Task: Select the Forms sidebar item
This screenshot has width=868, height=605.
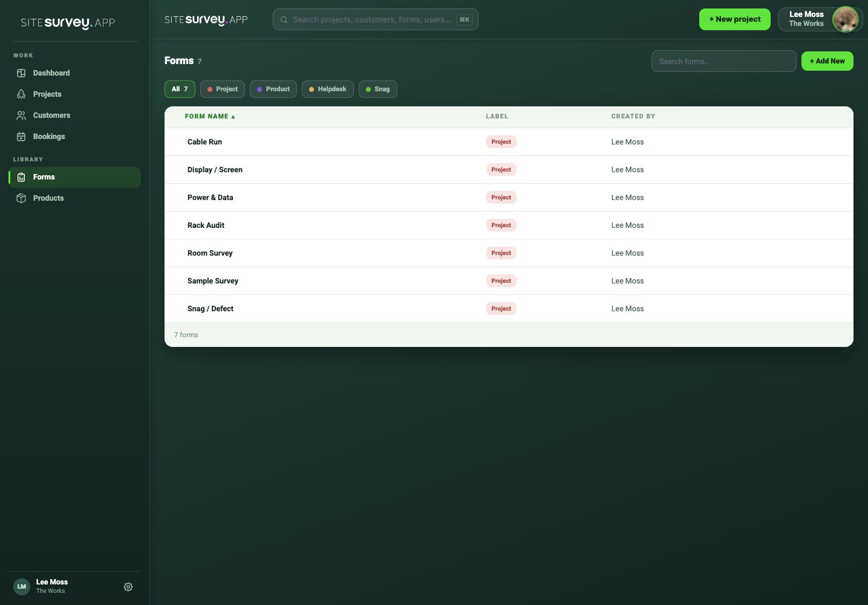Action: (74, 177)
